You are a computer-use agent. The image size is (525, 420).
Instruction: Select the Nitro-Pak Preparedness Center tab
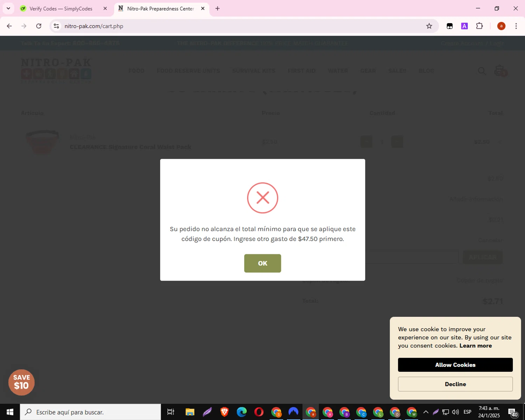click(x=161, y=8)
